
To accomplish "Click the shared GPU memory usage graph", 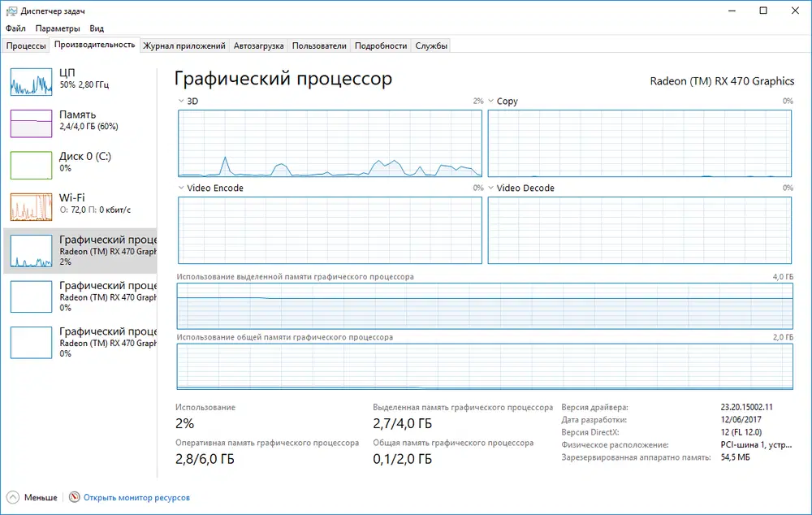I will point(485,366).
